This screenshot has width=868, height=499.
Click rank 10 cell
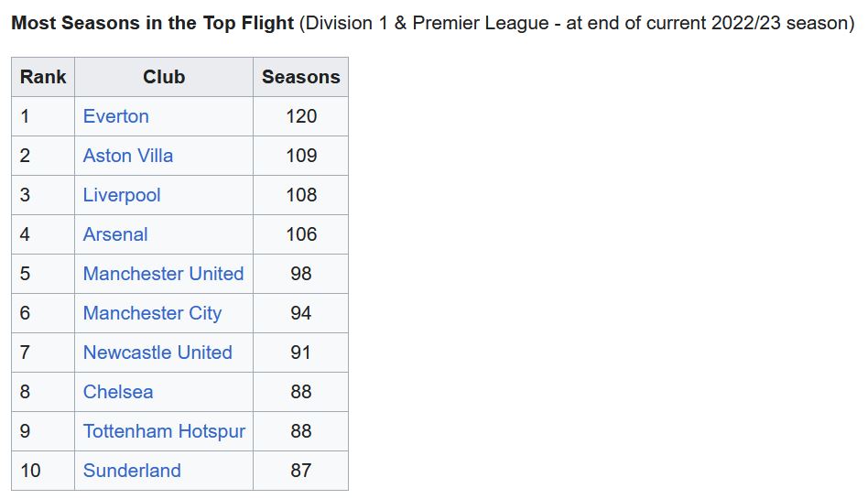pos(43,471)
